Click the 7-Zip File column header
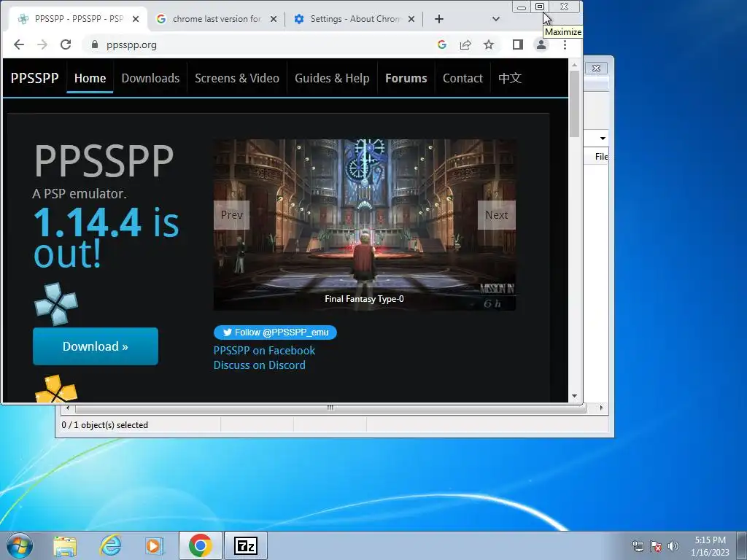The image size is (747, 560). point(601,156)
